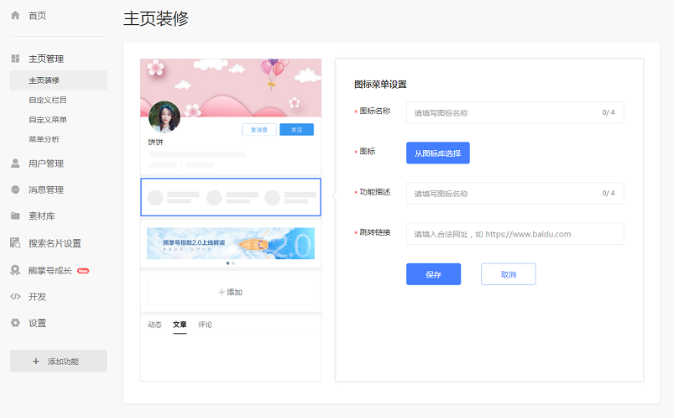Open 菜单分析 submenu item
The image size is (675, 418).
click(x=44, y=139)
